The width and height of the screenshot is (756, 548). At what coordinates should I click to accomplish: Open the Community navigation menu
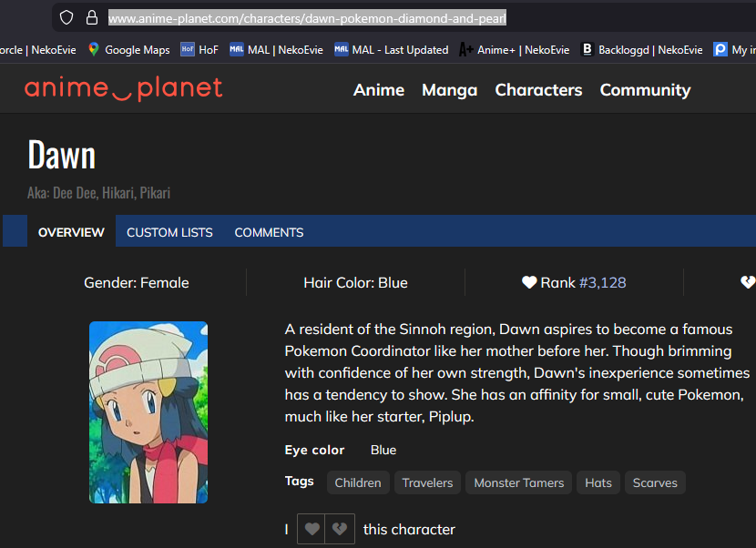pos(645,90)
